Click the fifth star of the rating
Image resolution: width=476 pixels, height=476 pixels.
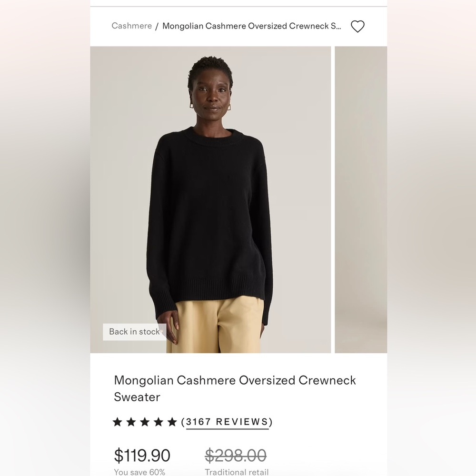(x=172, y=422)
